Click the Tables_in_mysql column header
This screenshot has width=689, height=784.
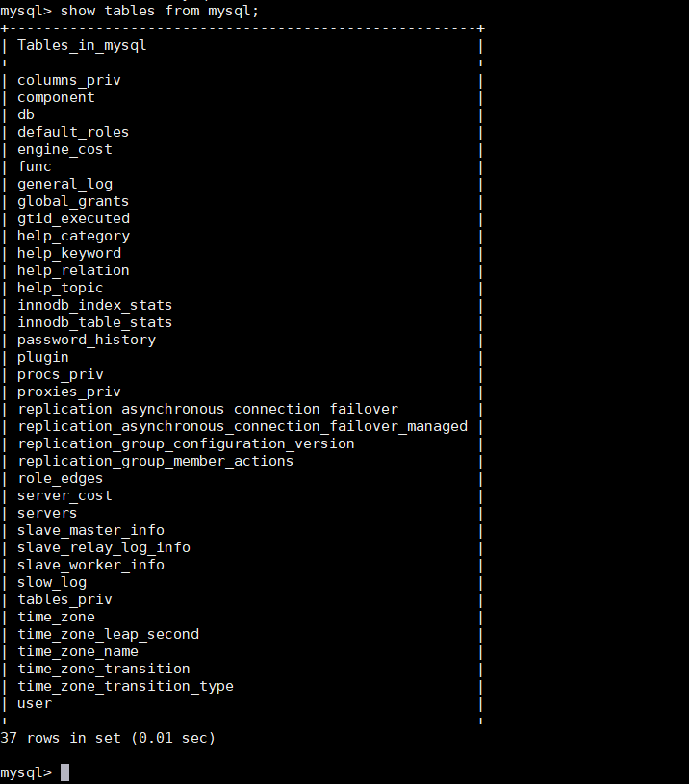point(82,45)
